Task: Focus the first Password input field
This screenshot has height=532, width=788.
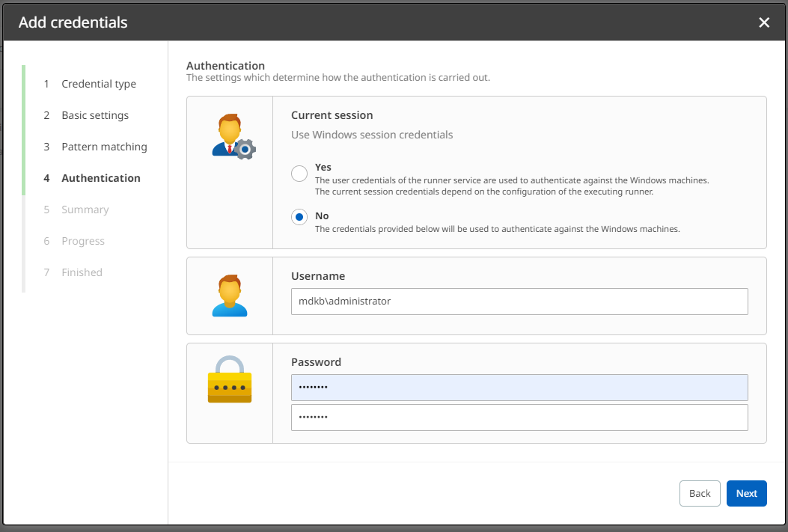Action: [x=519, y=388]
